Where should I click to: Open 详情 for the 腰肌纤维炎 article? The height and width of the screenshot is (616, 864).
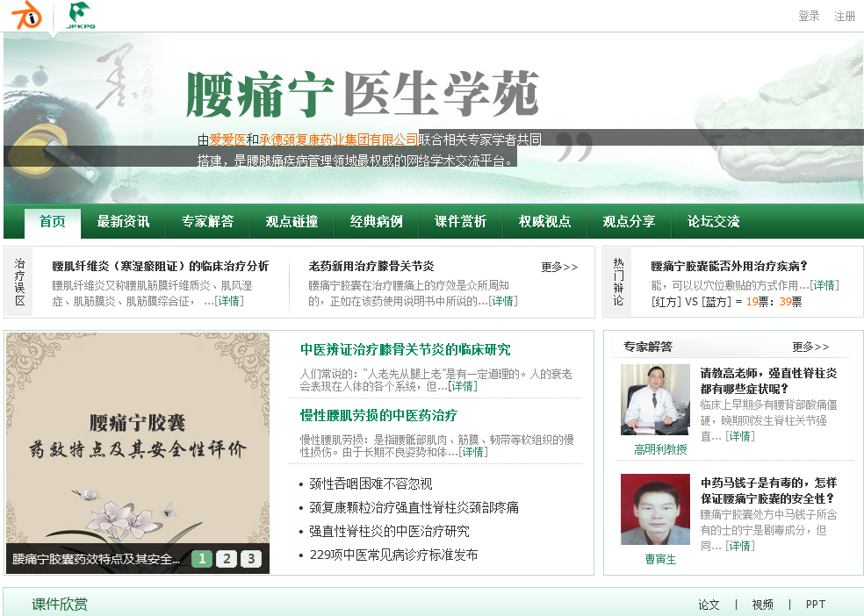coord(229,301)
